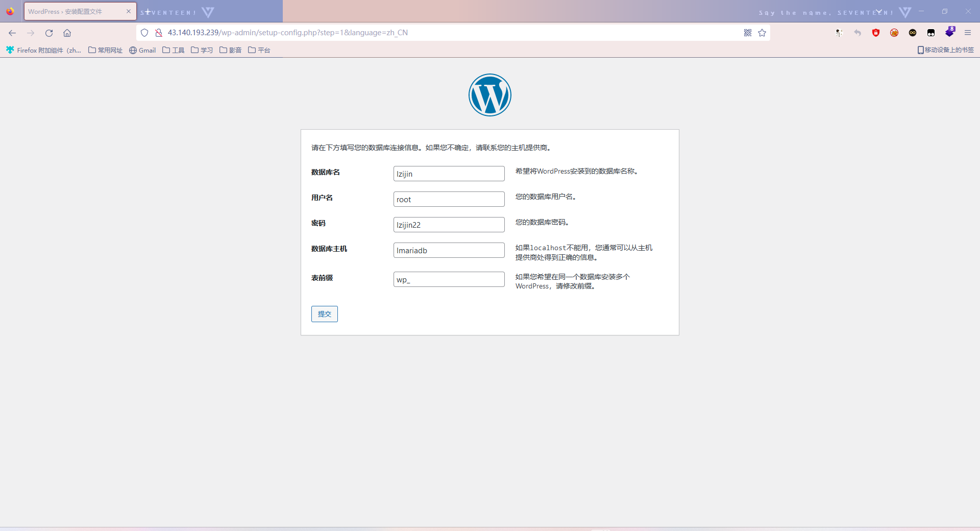Screen dimensions: 980x531
Task: Open the purple layered extension with badge 8
Action: [950, 32]
